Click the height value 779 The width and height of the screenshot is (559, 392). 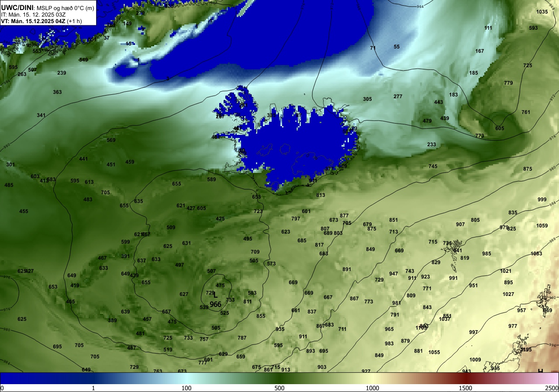(508, 83)
